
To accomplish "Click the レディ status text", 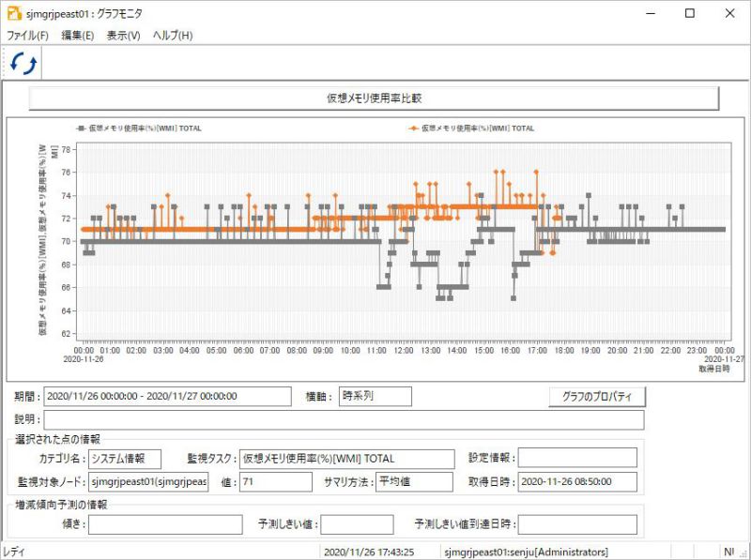I will 13,552.
